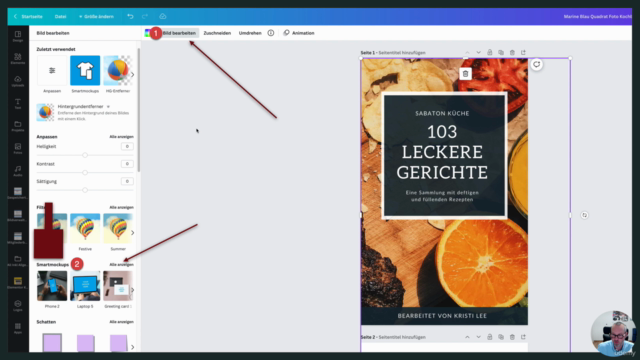Open the Fotos sidebar icon
Screen dimensions: 640x360
(18, 148)
